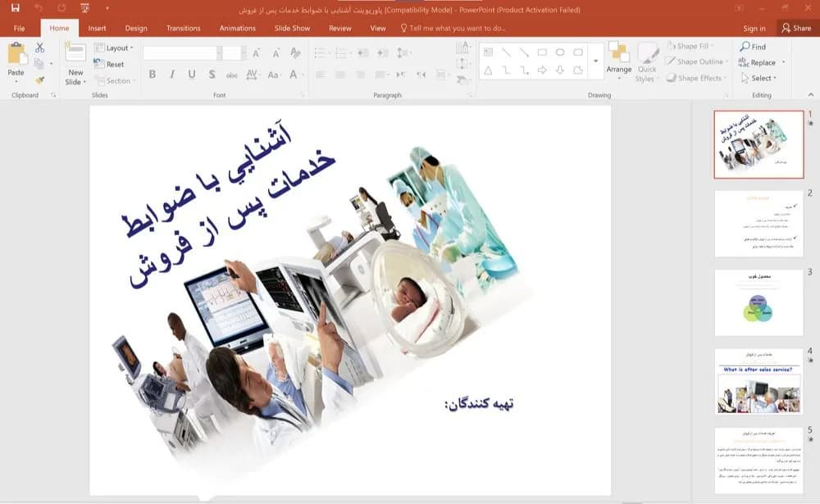Toggle Underline formatting
The image size is (820, 504).
tap(192, 75)
